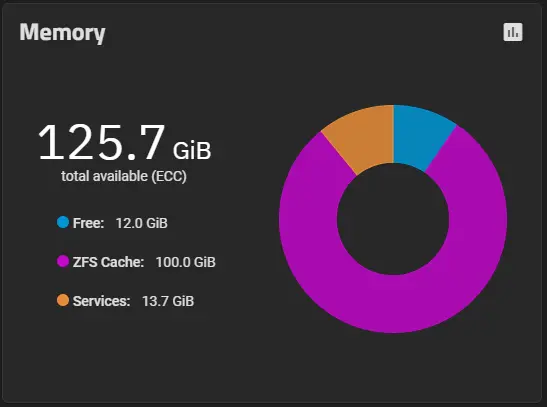This screenshot has height=407, width=547.
Task: Click the 12.0 GiB free value
Action: [142, 223]
